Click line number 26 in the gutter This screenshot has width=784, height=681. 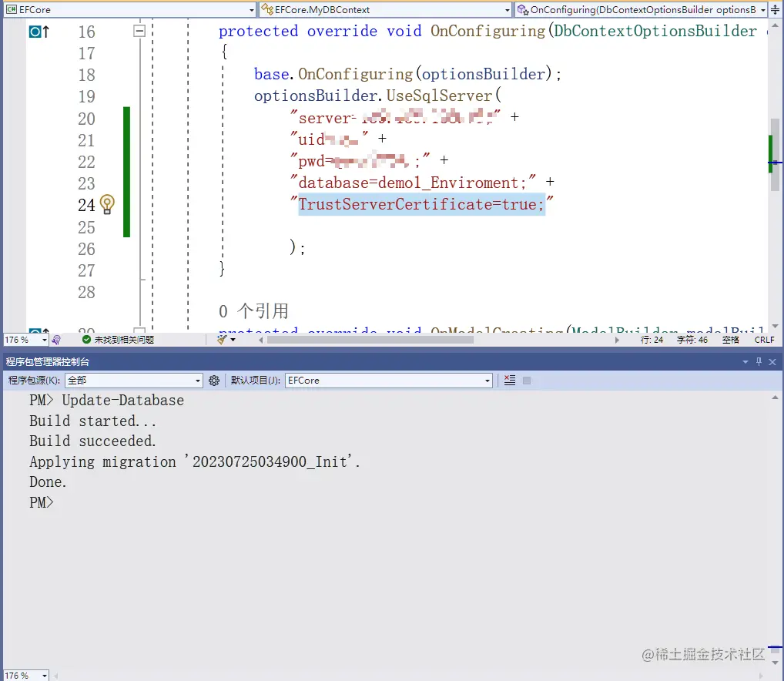coord(86,249)
